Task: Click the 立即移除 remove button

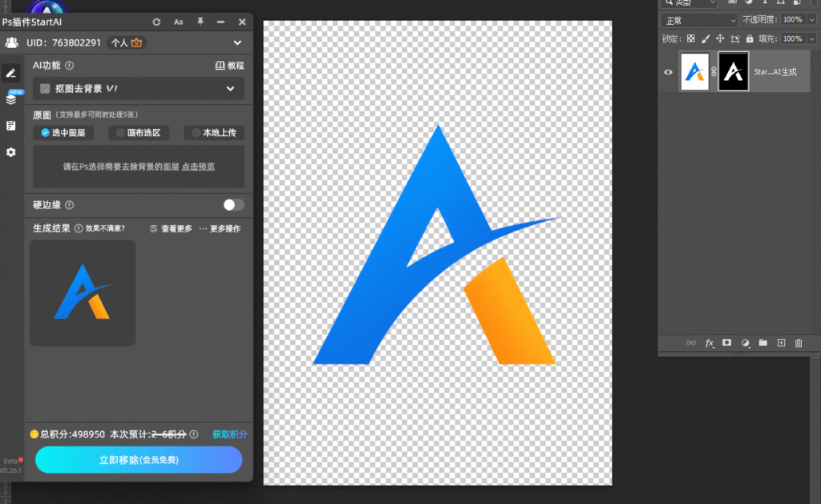Action: point(139,460)
